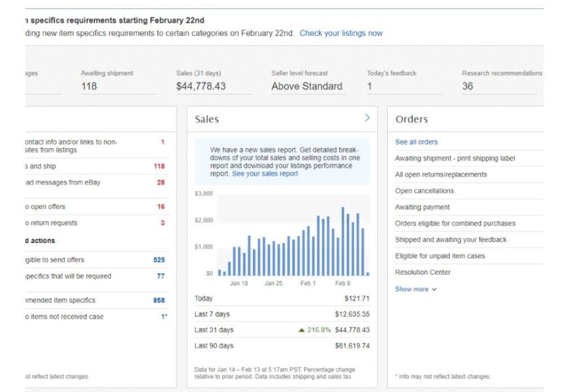View All open returns/replacements
Screen dimensions: 569x392
[441, 174]
